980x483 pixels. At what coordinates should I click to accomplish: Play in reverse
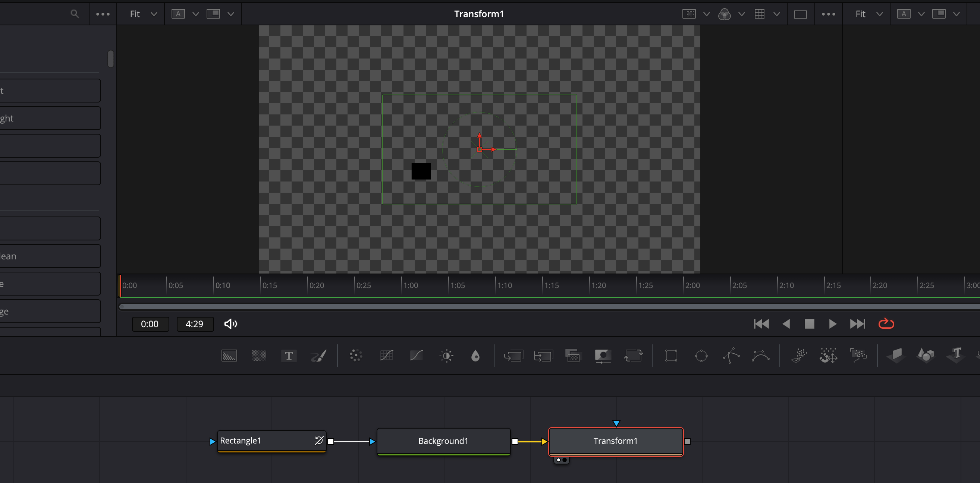coord(786,323)
